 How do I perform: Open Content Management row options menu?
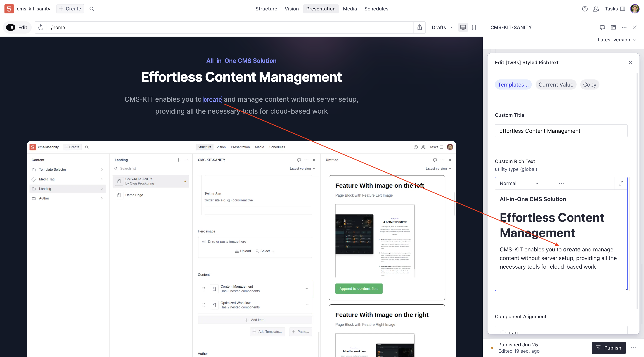pyautogui.click(x=306, y=289)
